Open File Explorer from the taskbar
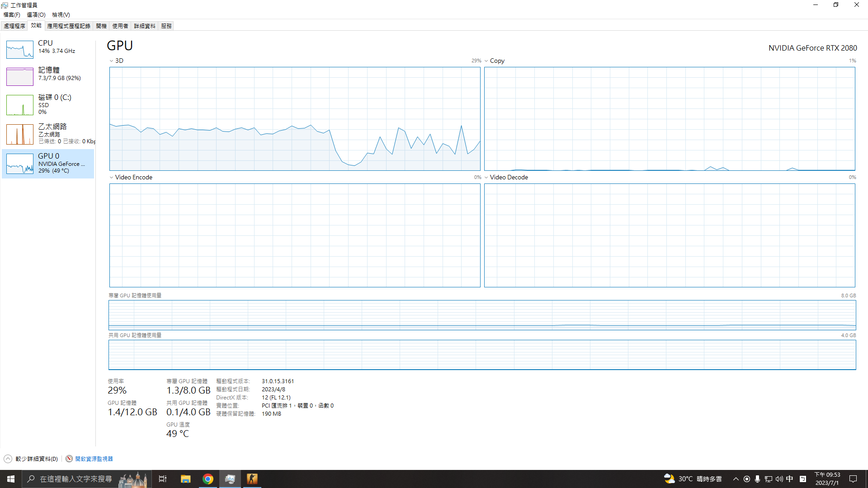 (185, 479)
